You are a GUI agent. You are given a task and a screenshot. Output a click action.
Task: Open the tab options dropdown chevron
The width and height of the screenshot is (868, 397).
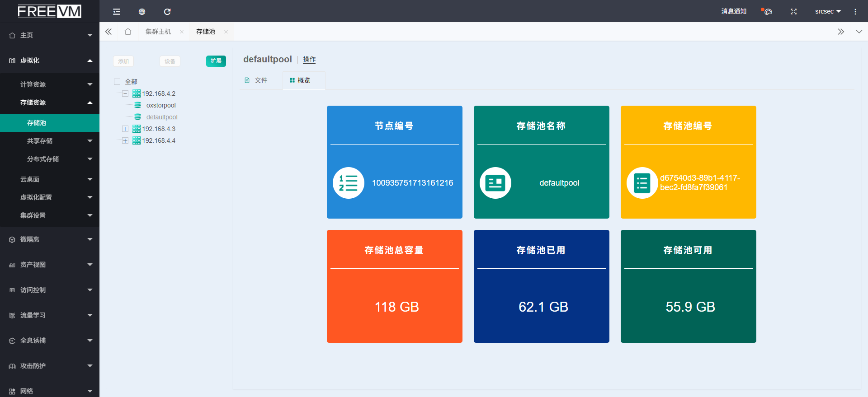tap(859, 32)
